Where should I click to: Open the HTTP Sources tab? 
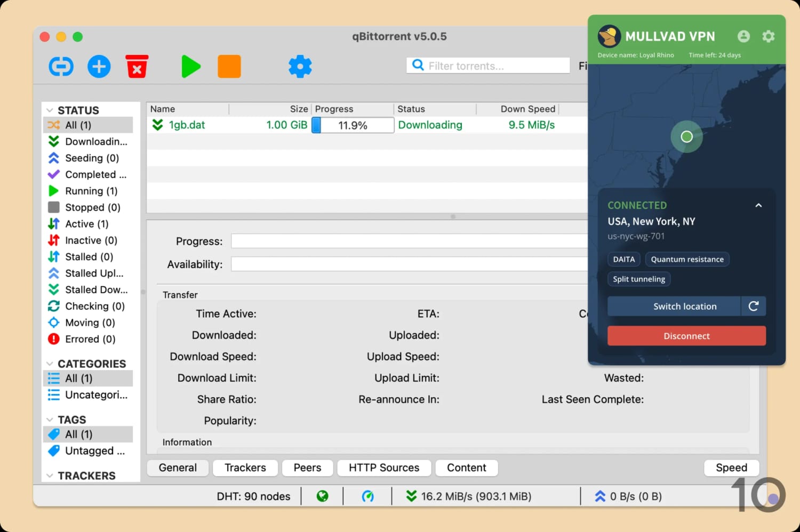(x=384, y=467)
